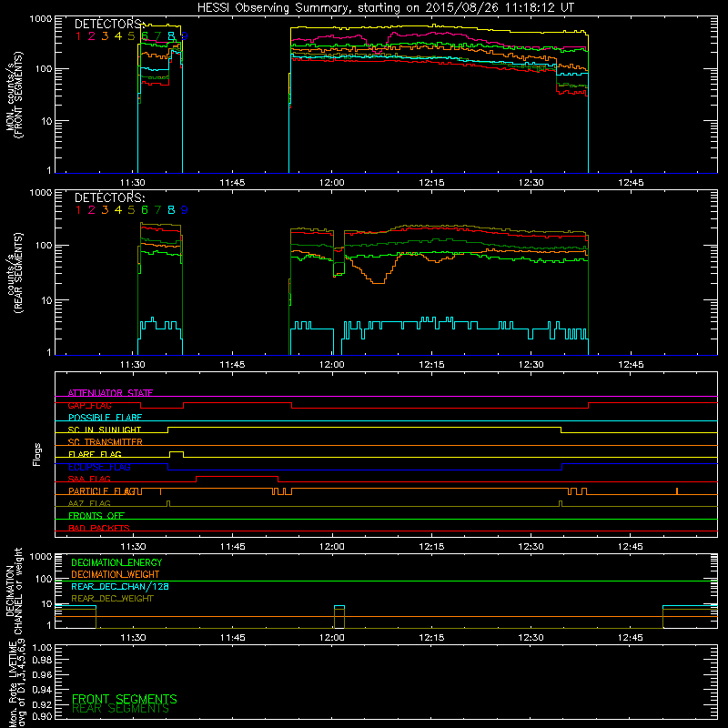Screen dimensions: 728x728
Task: Select magenta detector 2 in front segments legend
Action: (92, 35)
